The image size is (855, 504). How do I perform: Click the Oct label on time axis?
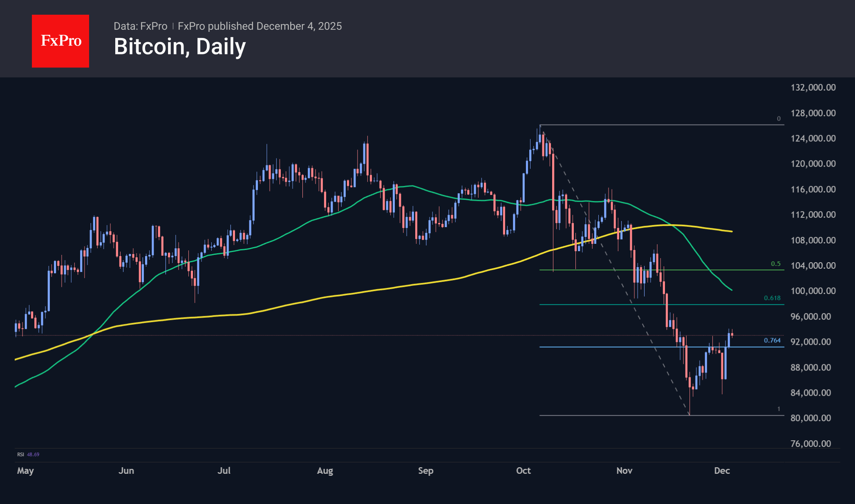pos(523,471)
